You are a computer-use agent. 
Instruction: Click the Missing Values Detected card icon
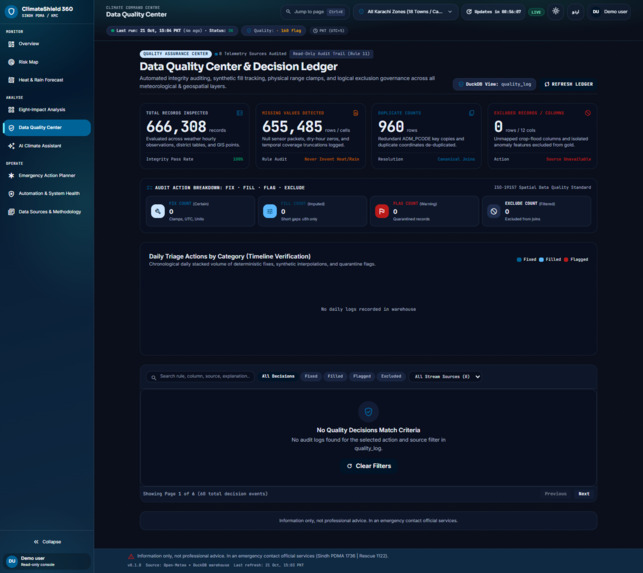click(356, 113)
